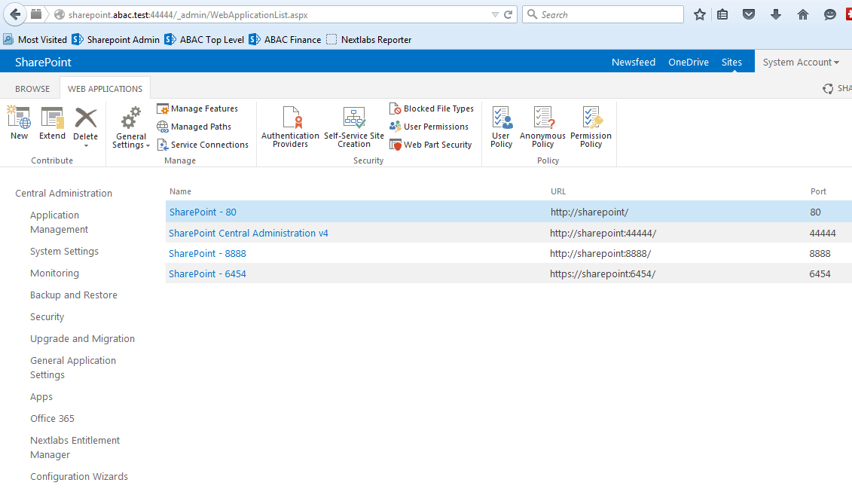Expand the Delete dropdown arrow
This screenshot has width=852, height=504.
click(86, 145)
